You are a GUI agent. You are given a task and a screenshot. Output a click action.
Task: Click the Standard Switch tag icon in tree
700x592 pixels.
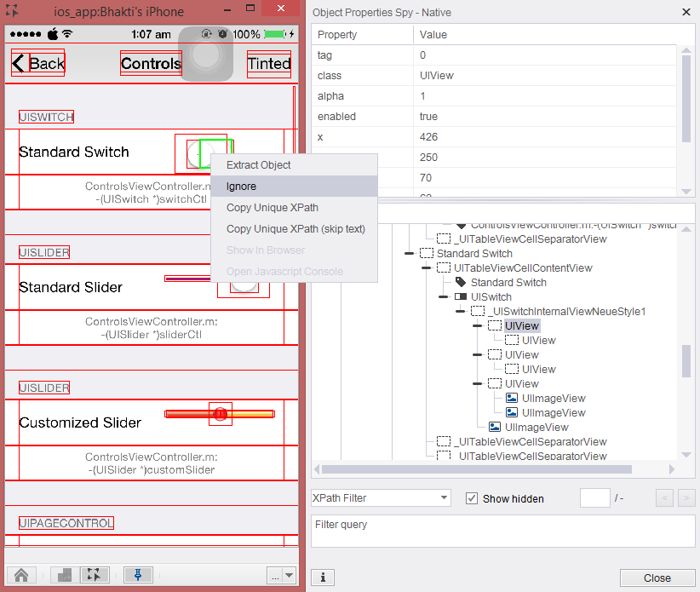461,282
